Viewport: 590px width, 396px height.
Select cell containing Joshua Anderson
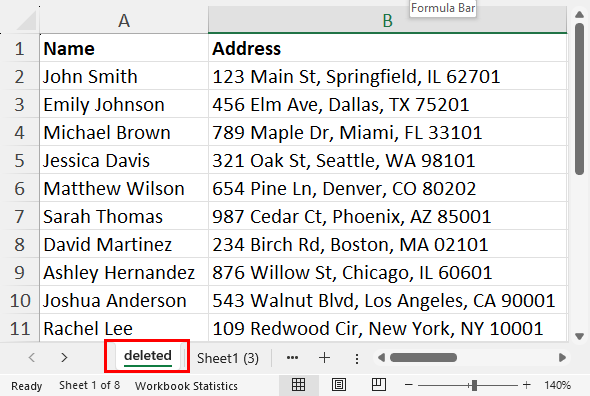click(124, 300)
